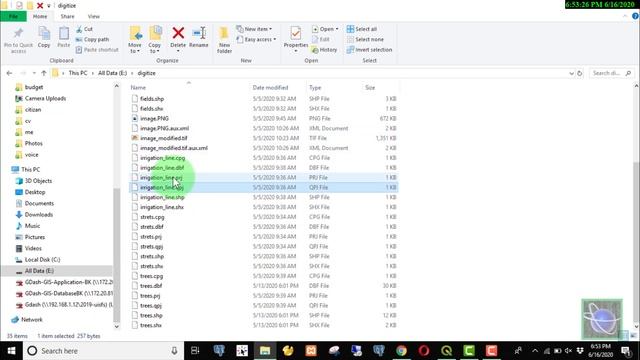Click Copy path in Clipboard group
Image resolution: width=640 pixels, height=360 pixels.
pyautogui.click(x=93, y=40)
